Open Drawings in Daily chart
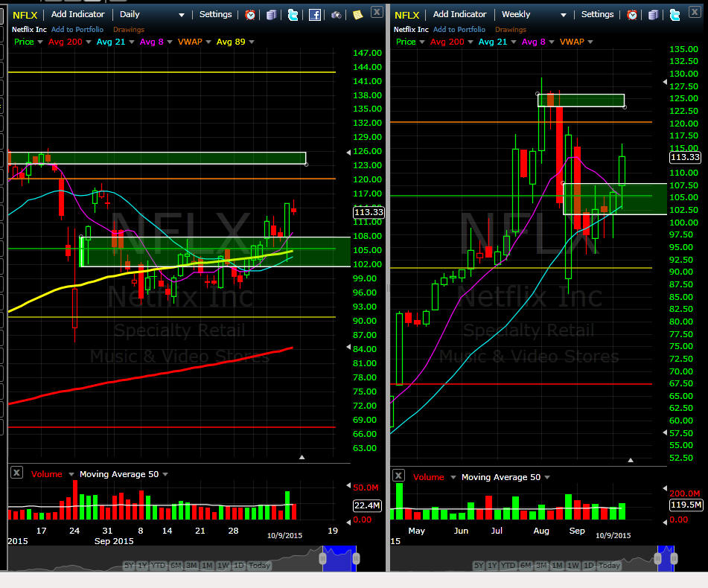This screenshot has width=708, height=588. (x=129, y=29)
